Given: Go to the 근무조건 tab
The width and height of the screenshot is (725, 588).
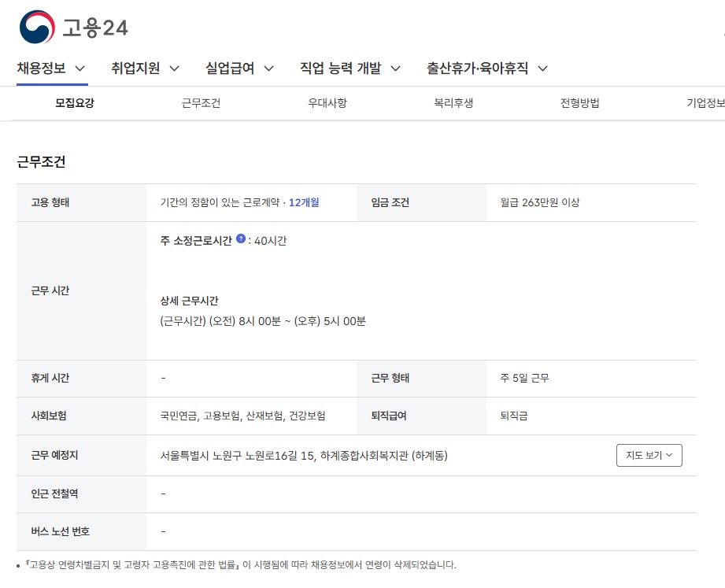Looking at the screenshot, I should tap(202, 102).
